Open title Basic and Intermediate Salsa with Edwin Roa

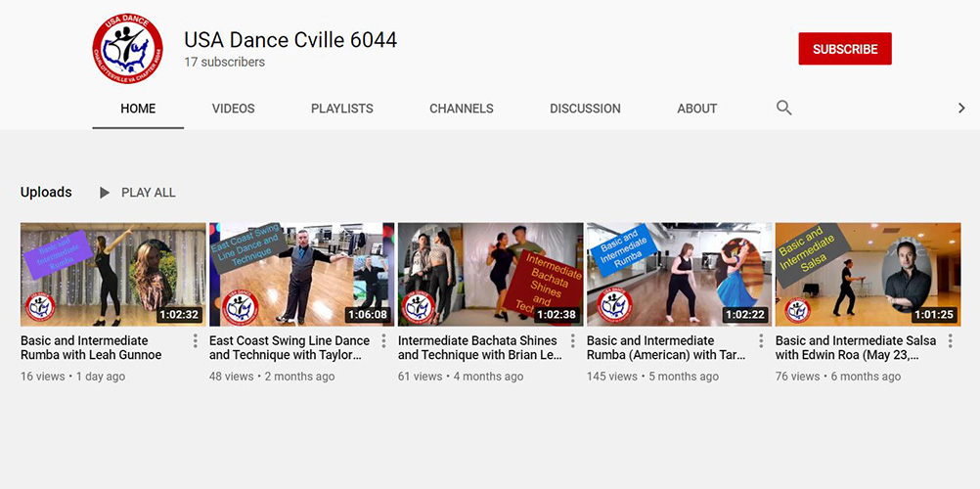pyautogui.click(x=856, y=347)
